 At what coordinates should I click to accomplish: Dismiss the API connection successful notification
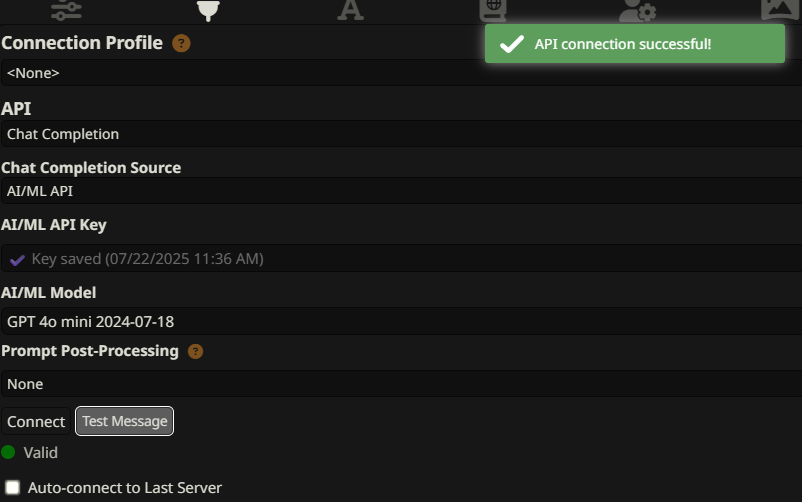coord(635,44)
